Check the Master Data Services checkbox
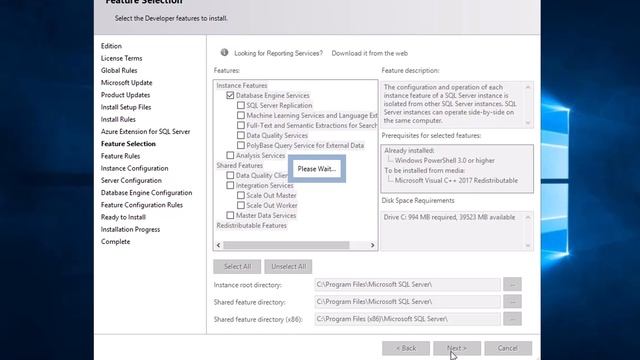The width and height of the screenshot is (640, 360). point(230,215)
